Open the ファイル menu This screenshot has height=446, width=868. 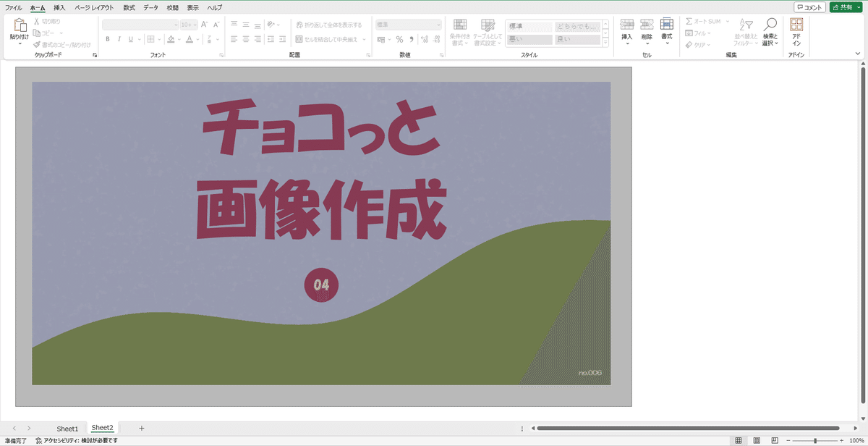(x=14, y=7)
